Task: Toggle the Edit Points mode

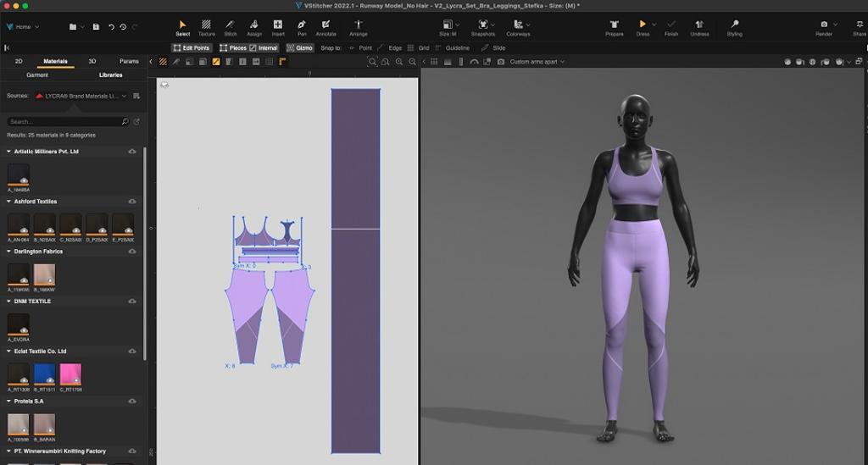Action: (191, 48)
